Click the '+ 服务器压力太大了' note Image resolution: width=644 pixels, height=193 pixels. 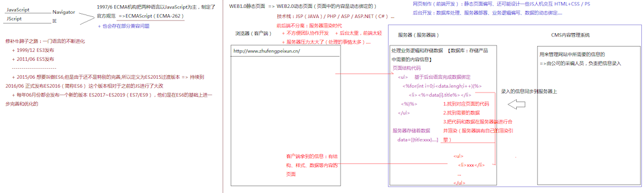326,42
